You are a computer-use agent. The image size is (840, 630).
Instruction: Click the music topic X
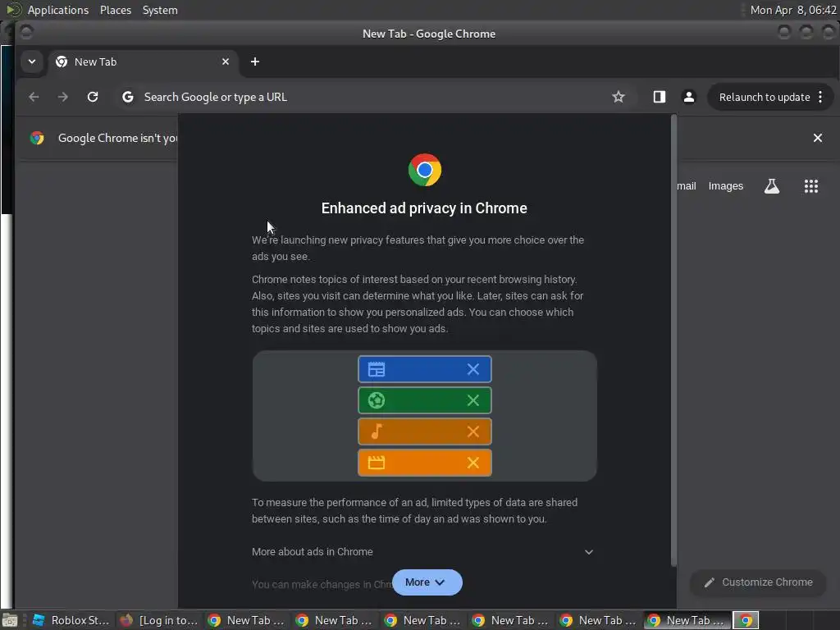[x=473, y=431]
